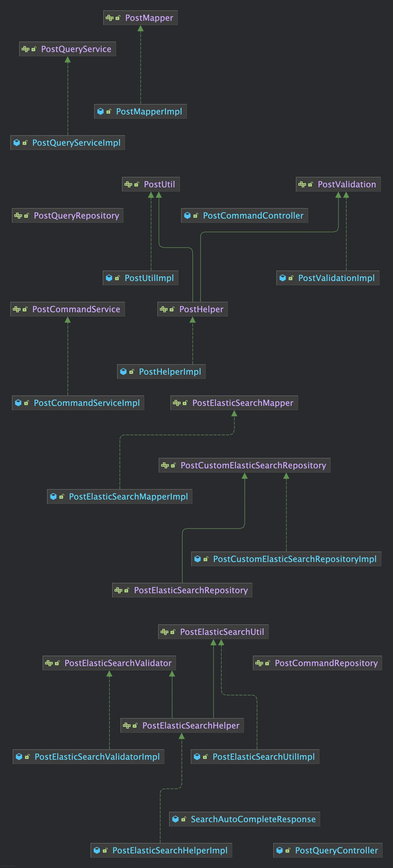Viewport: 393px width, 868px height.
Task: Select the PostElasticSearchMapper node
Action: pyautogui.click(x=234, y=403)
